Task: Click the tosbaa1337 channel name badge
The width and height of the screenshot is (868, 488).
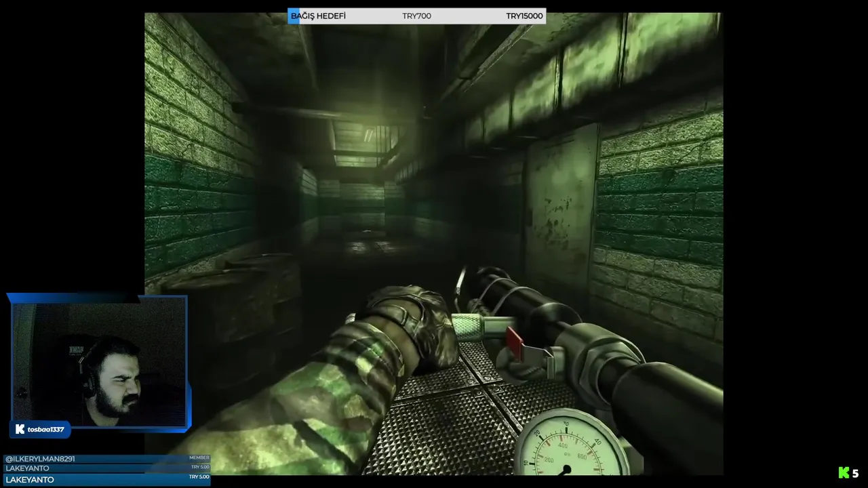Action: tap(40, 429)
